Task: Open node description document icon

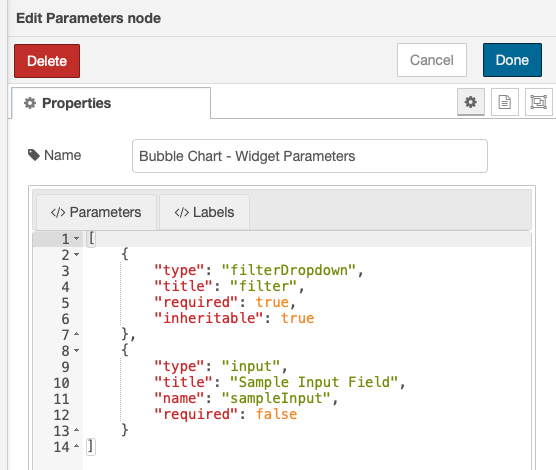Action: point(505,102)
